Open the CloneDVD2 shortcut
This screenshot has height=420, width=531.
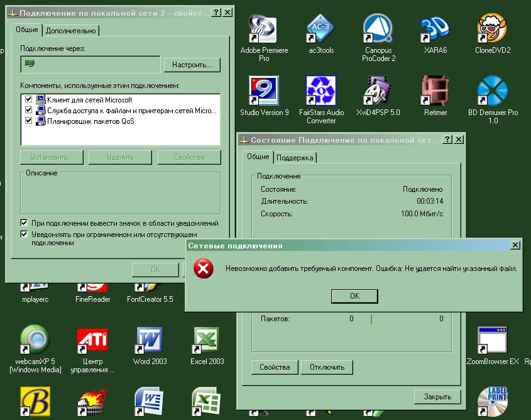pyautogui.click(x=493, y=29)
